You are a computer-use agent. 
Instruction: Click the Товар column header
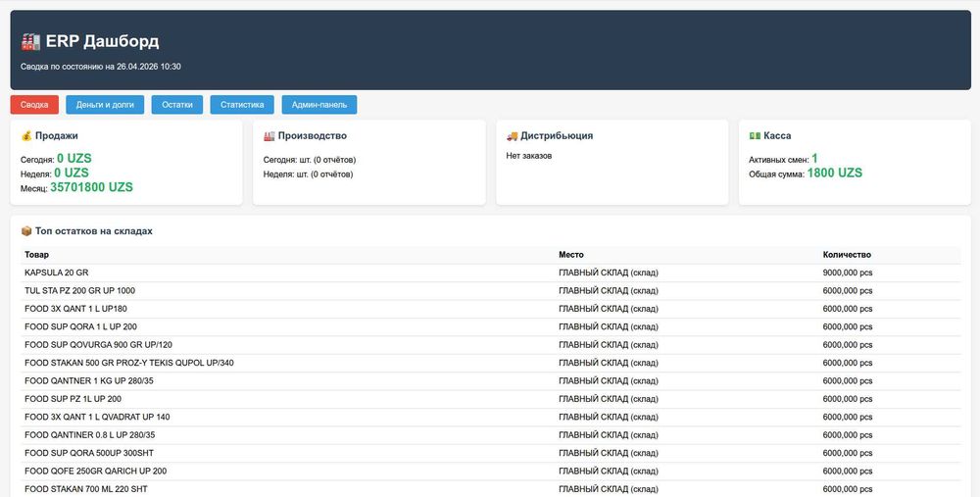(36, 255)
